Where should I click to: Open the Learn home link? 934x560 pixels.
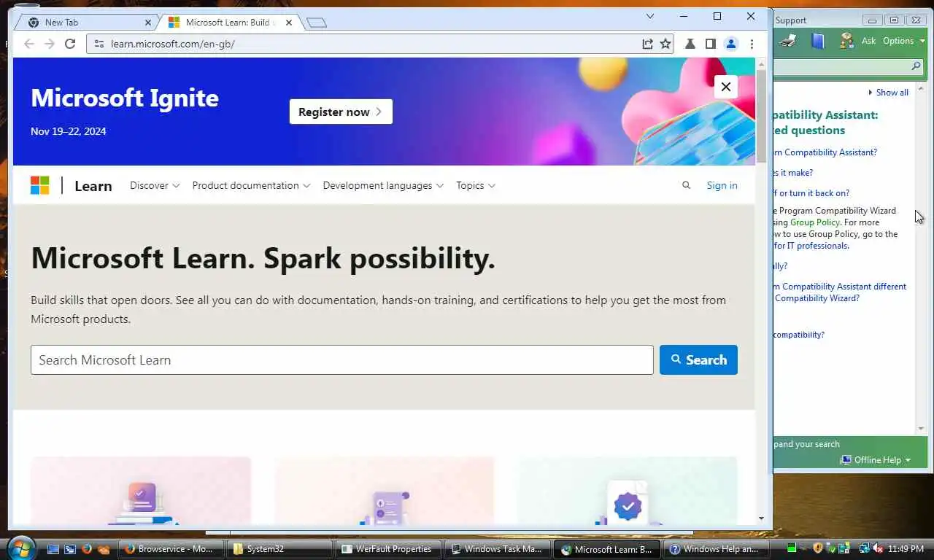(x=93, y=186)
